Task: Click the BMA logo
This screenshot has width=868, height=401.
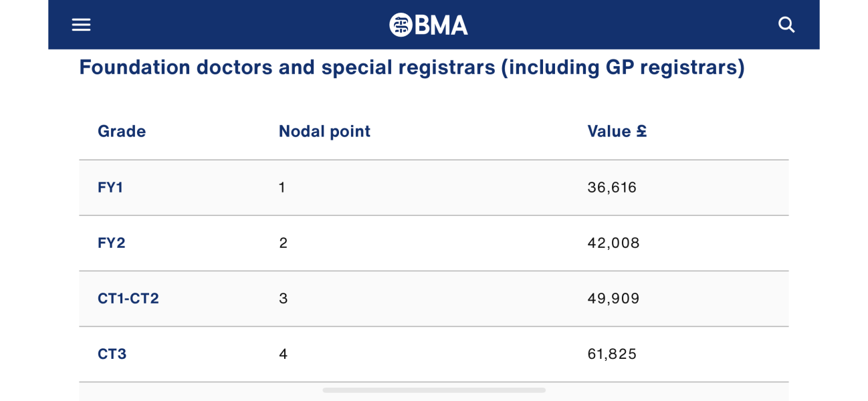Action: coord(430,24)
